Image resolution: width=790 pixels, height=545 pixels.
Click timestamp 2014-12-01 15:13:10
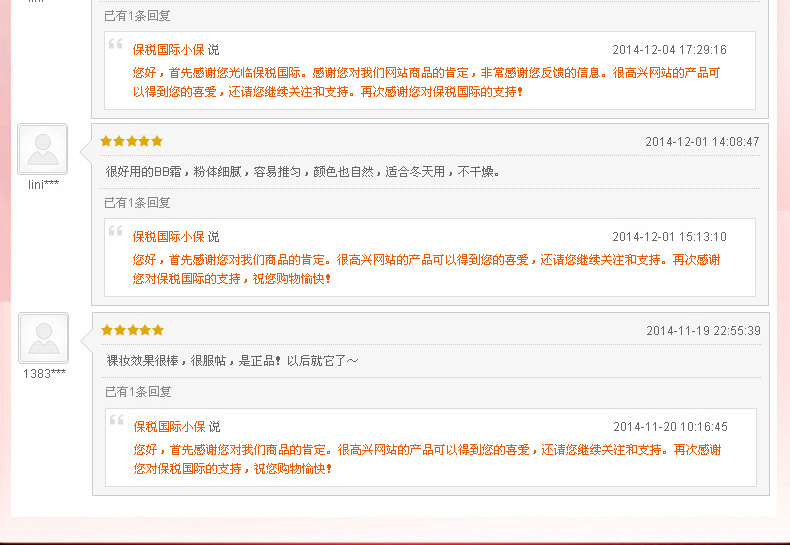point(669,237)
